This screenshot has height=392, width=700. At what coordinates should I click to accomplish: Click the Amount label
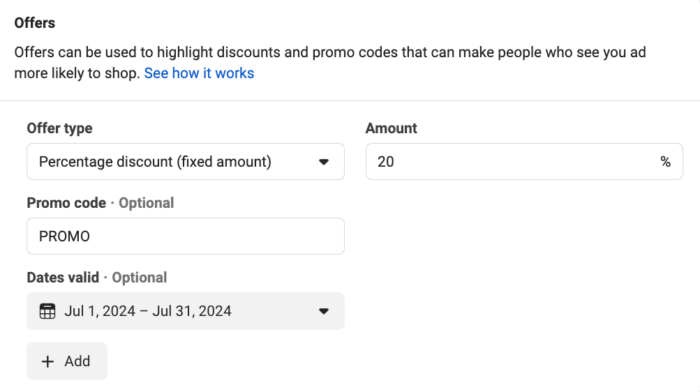pos(391,129)
